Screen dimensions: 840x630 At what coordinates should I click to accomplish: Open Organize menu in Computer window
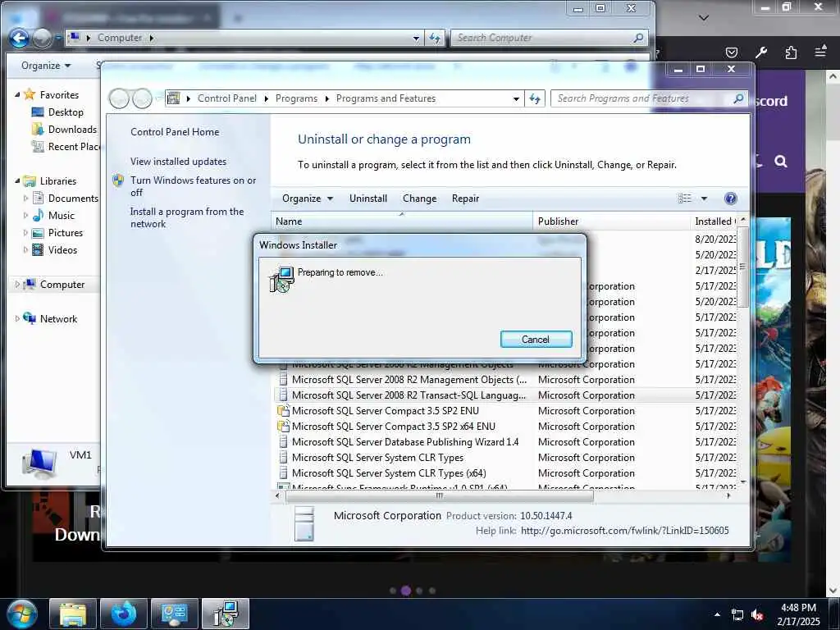46,66
